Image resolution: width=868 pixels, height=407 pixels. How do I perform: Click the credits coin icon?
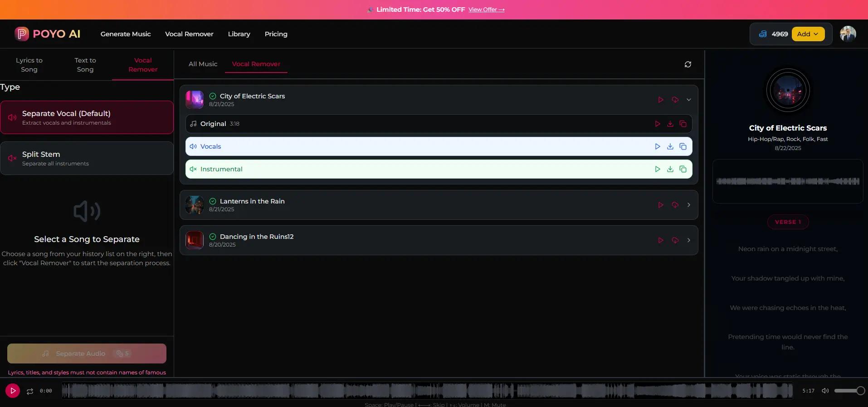[763, 34]
